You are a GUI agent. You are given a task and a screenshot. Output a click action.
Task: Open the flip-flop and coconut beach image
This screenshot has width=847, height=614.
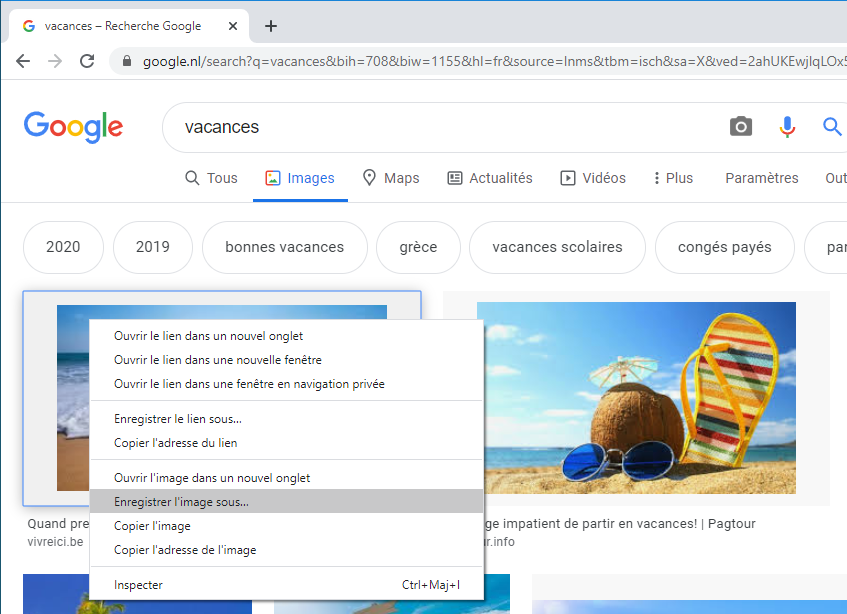(636, 398)
